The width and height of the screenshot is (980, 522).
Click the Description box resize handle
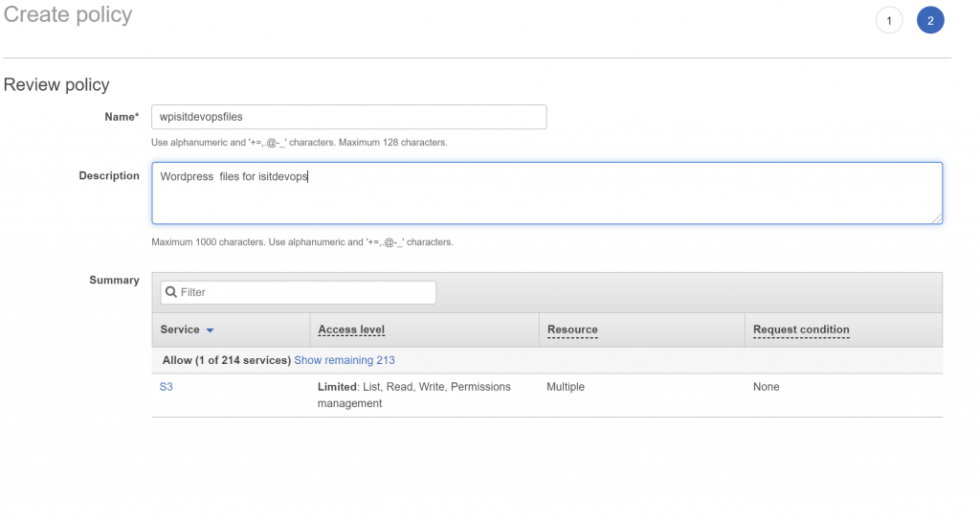coord(936,217)
